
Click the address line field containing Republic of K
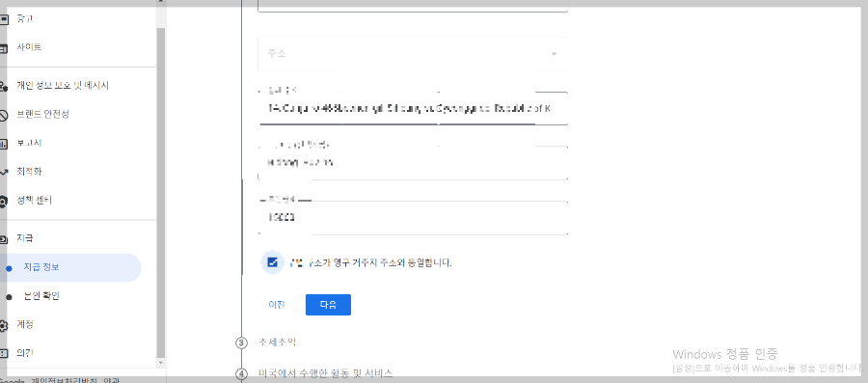[x=413, y=108]
